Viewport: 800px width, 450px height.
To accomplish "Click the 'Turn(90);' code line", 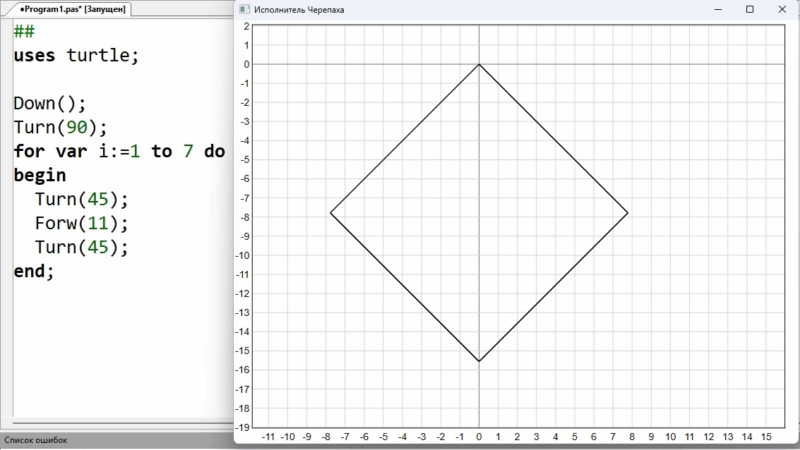I will point(60,127).
